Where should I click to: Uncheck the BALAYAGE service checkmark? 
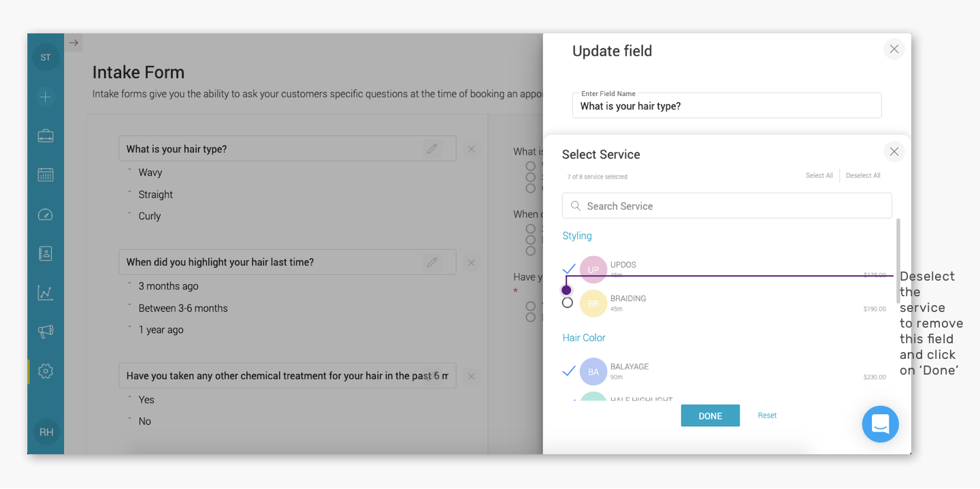pyautogui.click(x=569, y=371)
